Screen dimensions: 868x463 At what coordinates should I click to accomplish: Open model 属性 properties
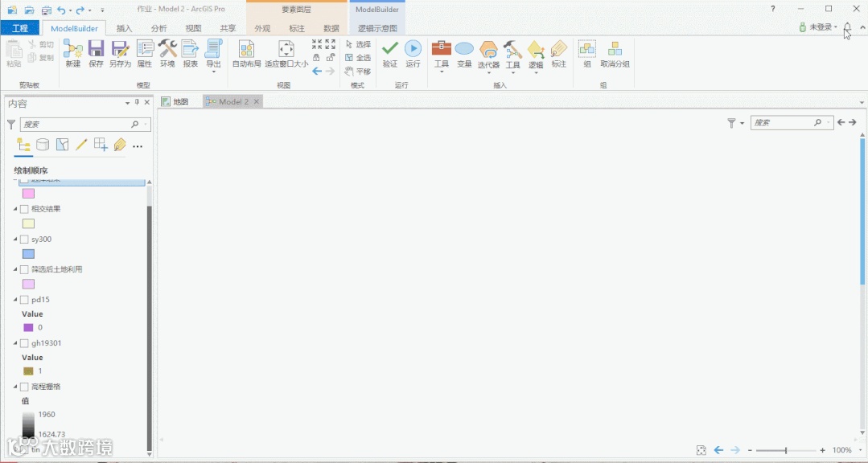[x=145, y=54]
